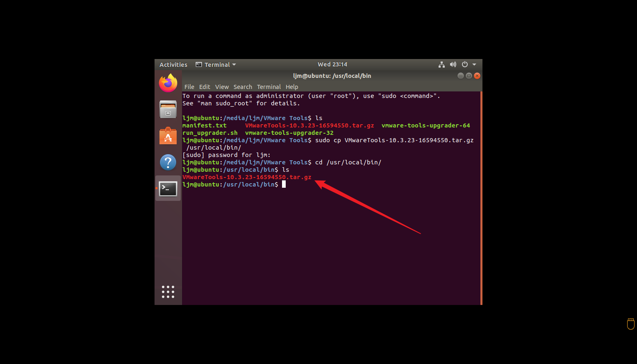637x364 pixels.
Task: Open the network status icon
Action: 441,64
